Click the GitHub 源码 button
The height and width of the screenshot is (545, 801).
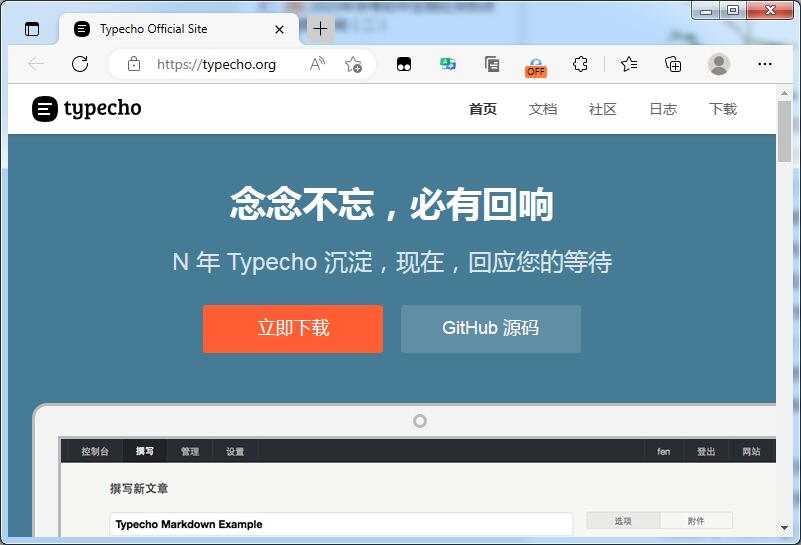491,329
